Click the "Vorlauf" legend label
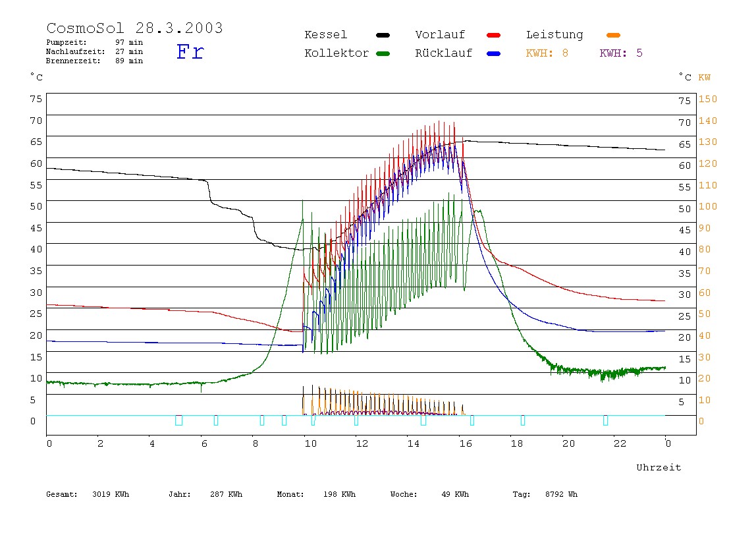The width and height of the screenshot is (756, 535). [440, 35]
